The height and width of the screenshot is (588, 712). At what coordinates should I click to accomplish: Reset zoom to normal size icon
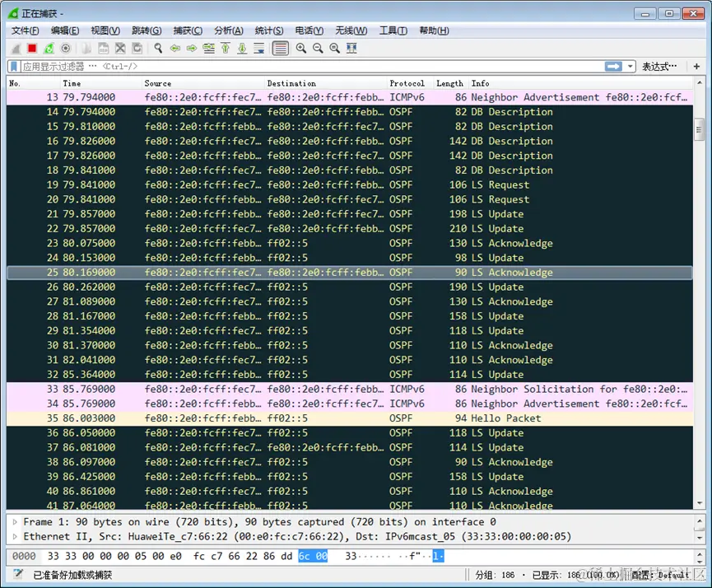(335, 48)
